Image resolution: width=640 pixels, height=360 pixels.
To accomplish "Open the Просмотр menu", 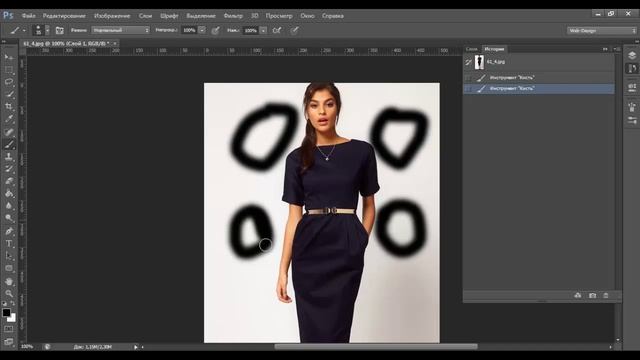I will point(279,16).
